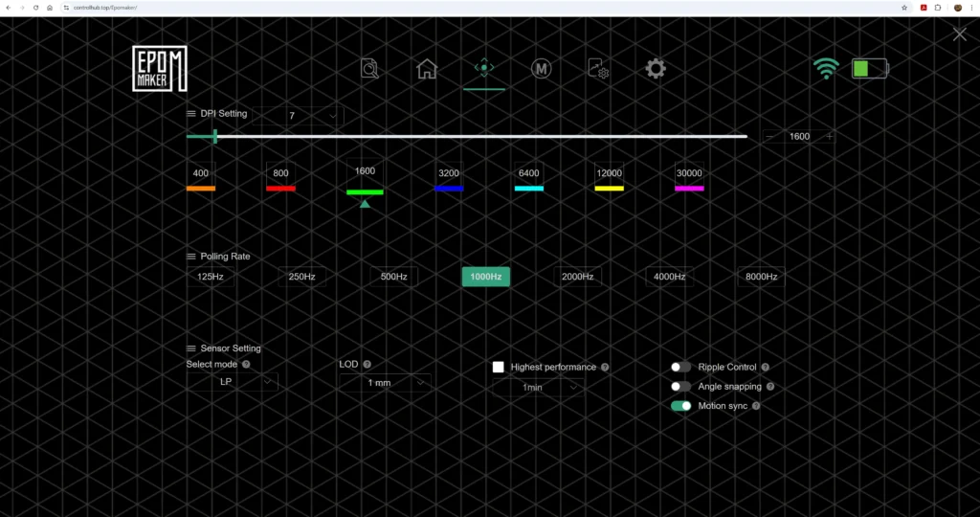Open the Macro (M) icon page
Image resolution: width=980 pixels, height=517 pixels.
[x=541, y=69]
